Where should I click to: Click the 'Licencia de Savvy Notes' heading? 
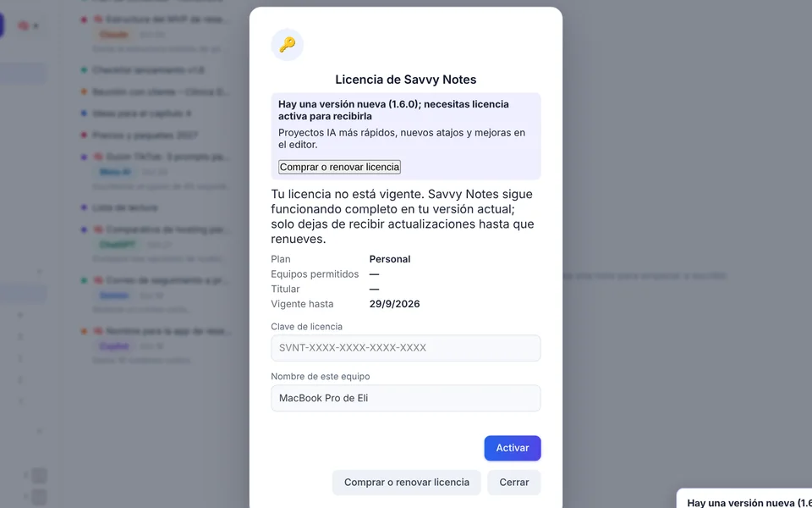(405, 80)
